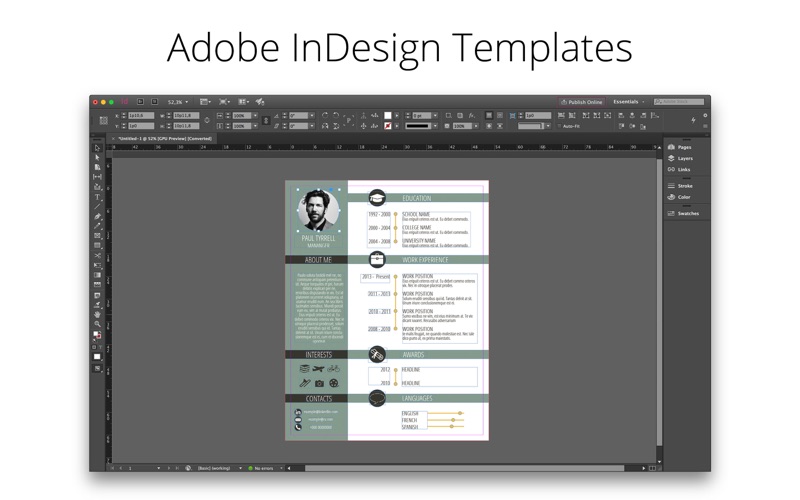Select the Rectangle Frame tool
This screenshot has width=800, height=500.
[97, 236]
